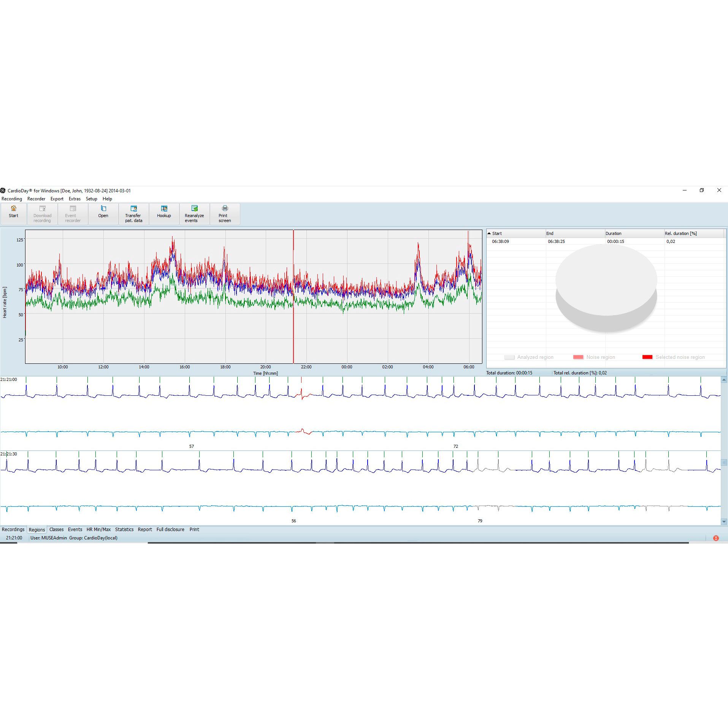
Task: Click the ECG scrollbar down arrow
Action: pos(724,522)
